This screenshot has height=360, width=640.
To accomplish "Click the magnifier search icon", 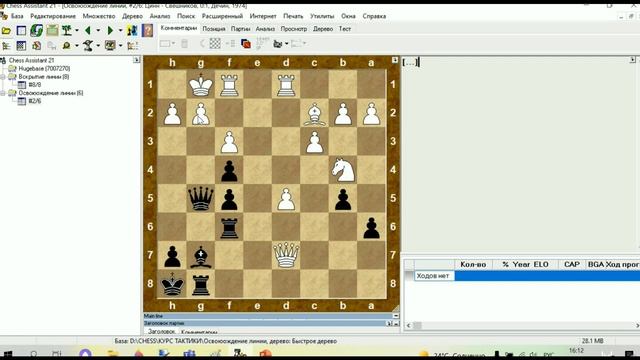I will pyautogui.click(x=66, y=46).
